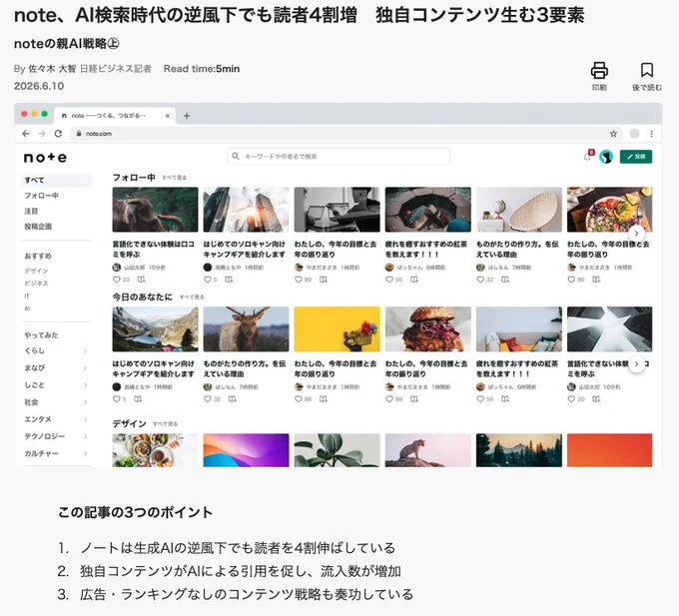Screen dimensions: 679x616
Task: Expand the まなび category chevron
Action: (x=85, y=368)
